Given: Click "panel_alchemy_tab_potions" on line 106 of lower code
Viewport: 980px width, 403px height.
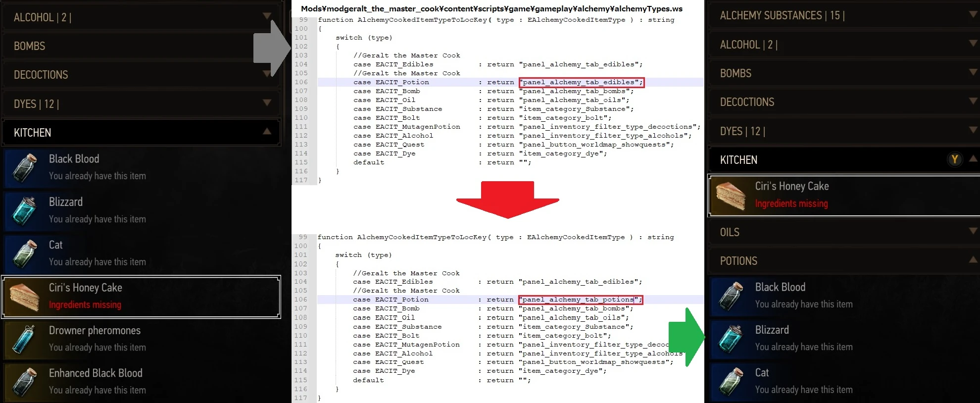Looking at the screenshot, I should point(581,300).
